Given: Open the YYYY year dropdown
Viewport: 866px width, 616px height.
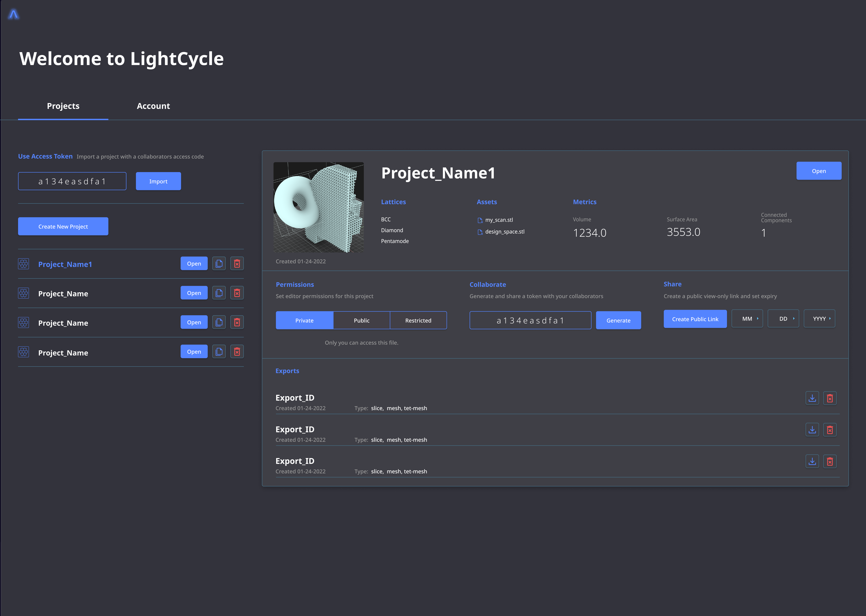Looking at the screenshot, I should coord(819,319).
